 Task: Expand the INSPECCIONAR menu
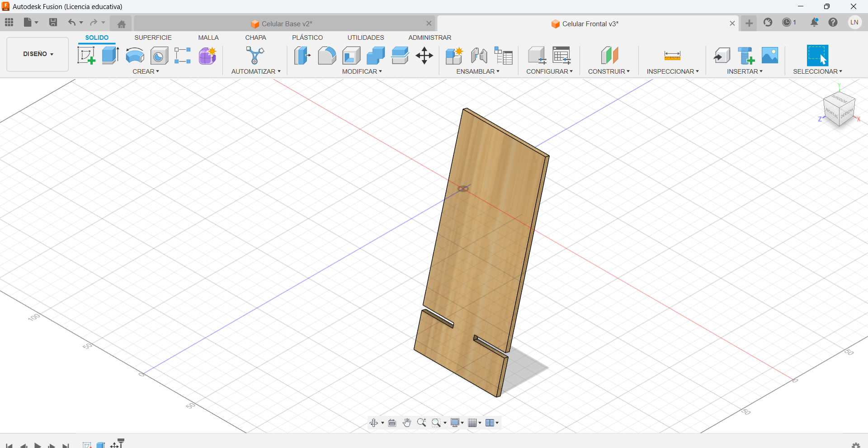coord(672,71)
